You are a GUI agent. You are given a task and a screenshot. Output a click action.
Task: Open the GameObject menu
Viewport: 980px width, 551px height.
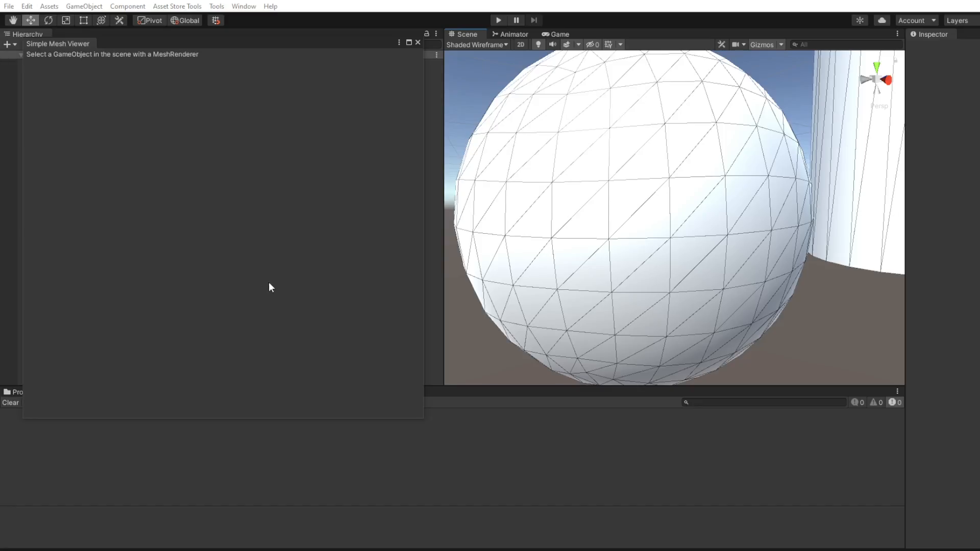[x=84, y=6]
